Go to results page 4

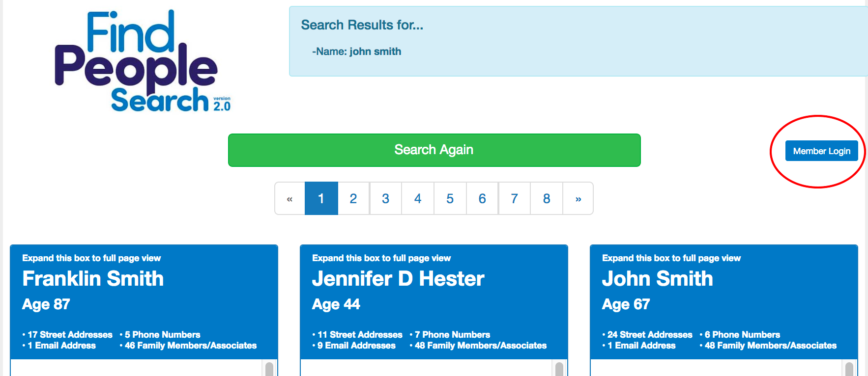tap(418, 198)
